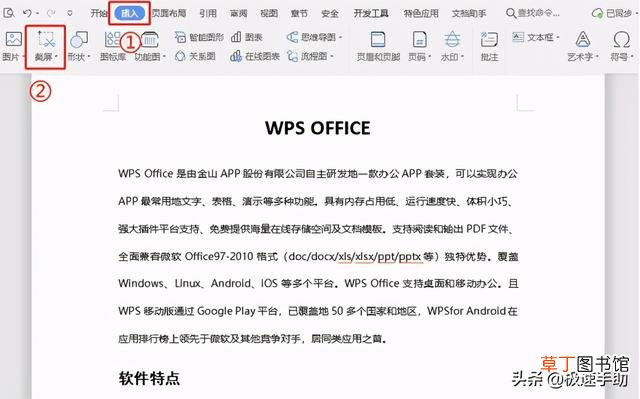
Task: Switch to the 开始 tab
Action: 98,13
